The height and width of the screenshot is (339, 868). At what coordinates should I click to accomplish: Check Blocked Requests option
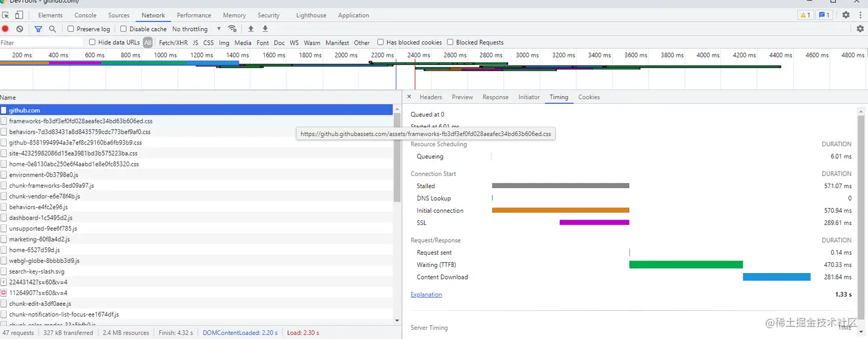pos(450,42)
